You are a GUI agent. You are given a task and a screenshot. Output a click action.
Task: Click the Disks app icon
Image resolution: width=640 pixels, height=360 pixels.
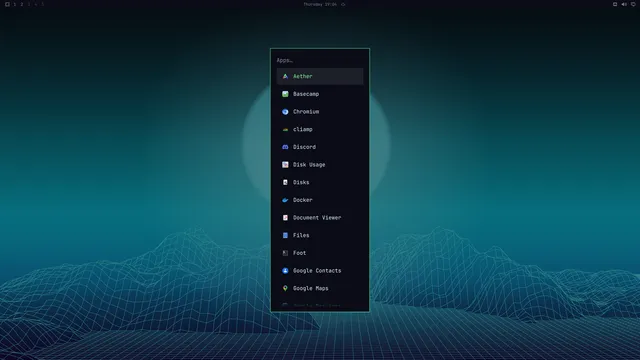coord(285,182)
